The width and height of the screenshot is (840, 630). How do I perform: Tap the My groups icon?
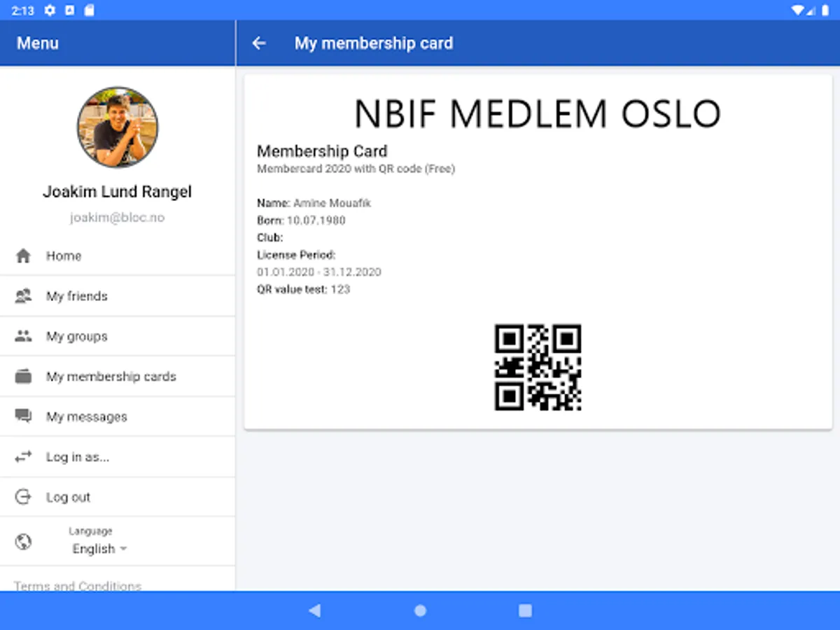click(x=23, y=336)
